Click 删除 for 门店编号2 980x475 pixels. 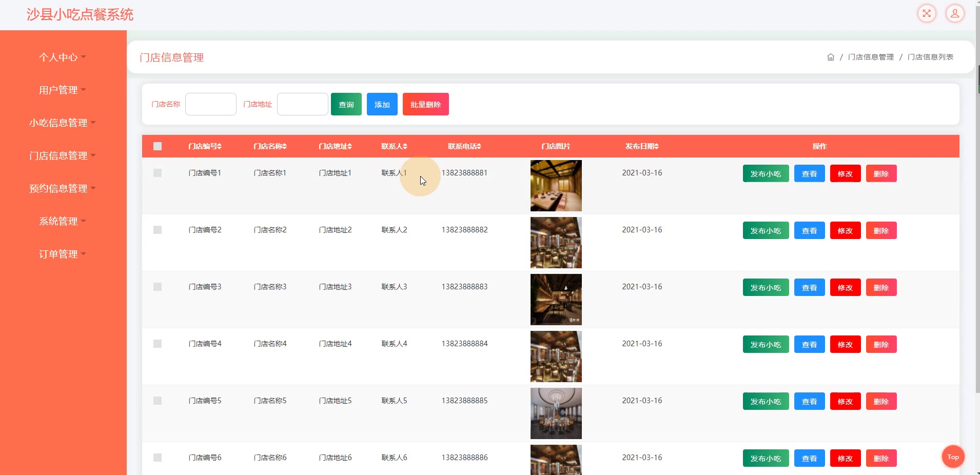[x=881, y=230]
